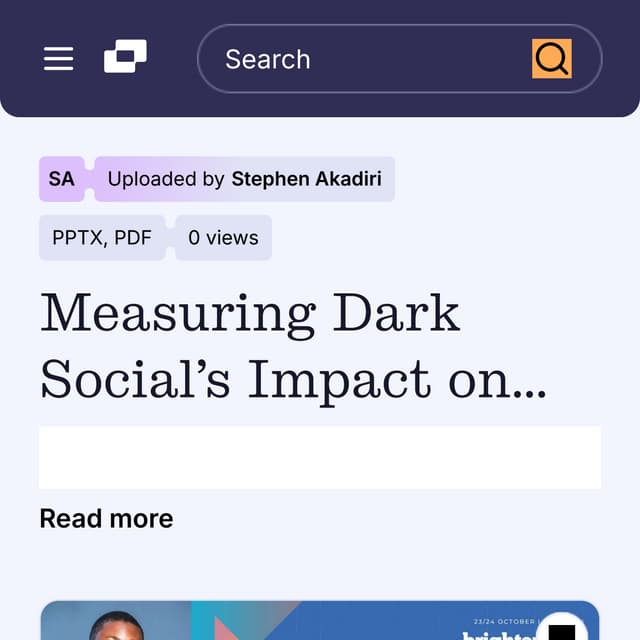The image size is (640, 640).
Task: Expand the description with Read more
Action: click(x=106, y=518)
